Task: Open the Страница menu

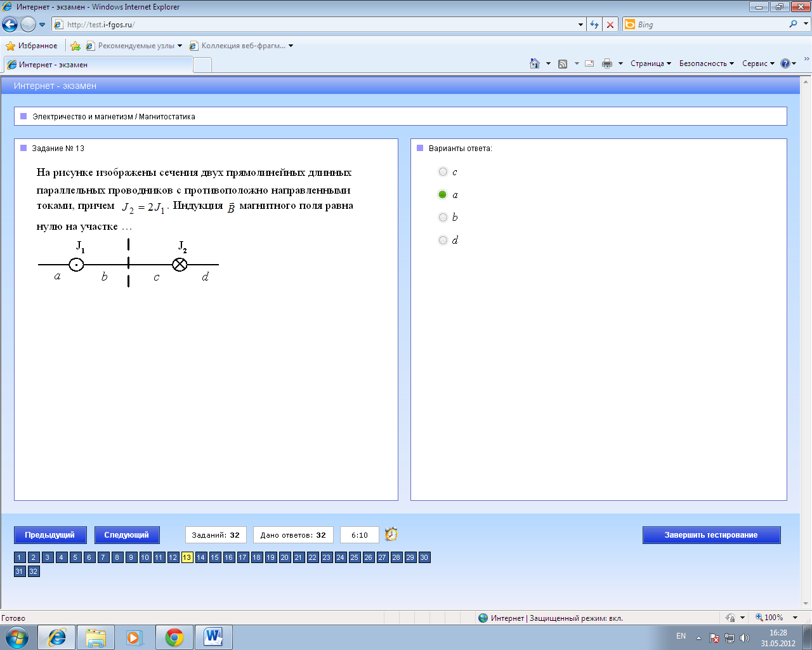Action: (651, 63)
